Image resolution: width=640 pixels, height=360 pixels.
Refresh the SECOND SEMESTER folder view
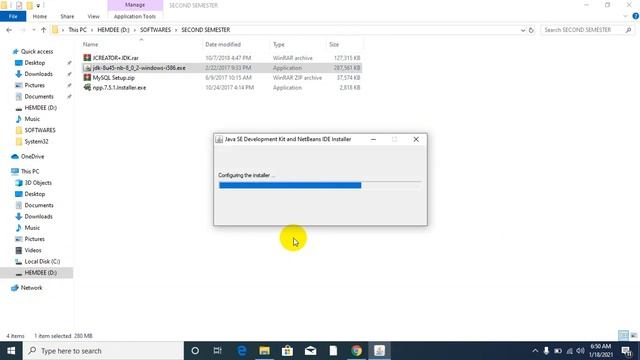coord(531,30)
